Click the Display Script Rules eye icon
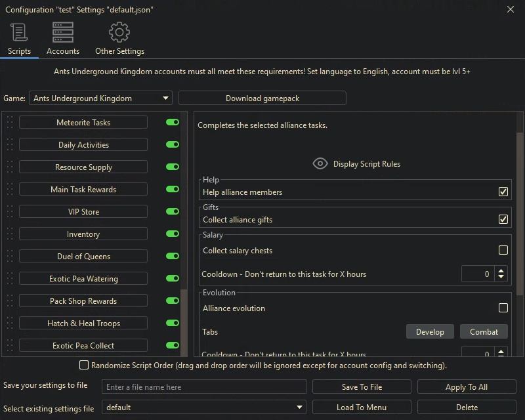The height and width of the screenshot is (420, 525). click(x=320, y=164)
